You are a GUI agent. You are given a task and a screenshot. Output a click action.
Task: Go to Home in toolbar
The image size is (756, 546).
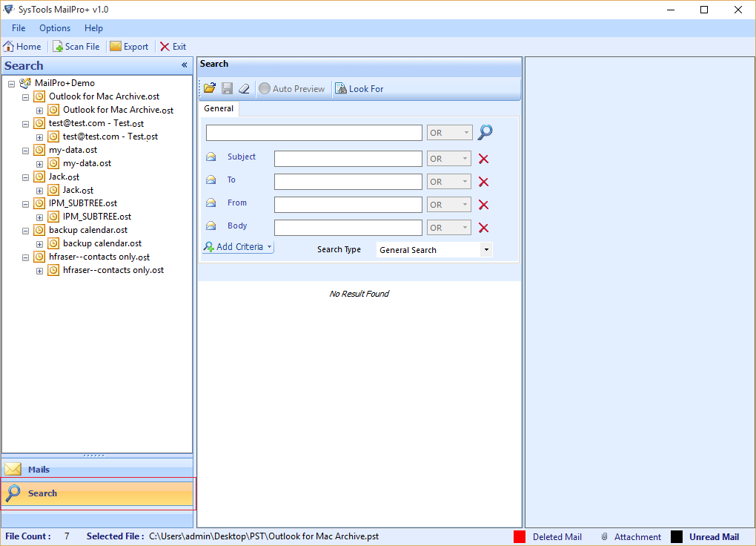pos(22,46)
